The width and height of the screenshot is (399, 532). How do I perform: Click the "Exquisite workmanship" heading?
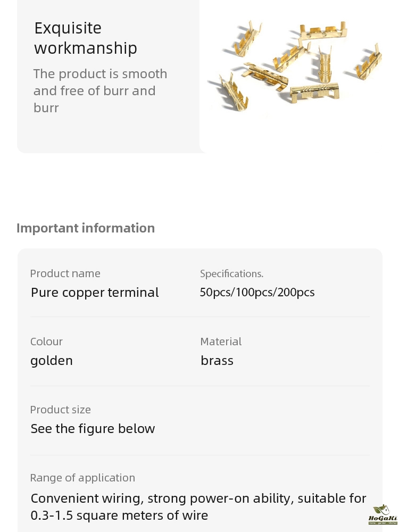click(85, 38)
